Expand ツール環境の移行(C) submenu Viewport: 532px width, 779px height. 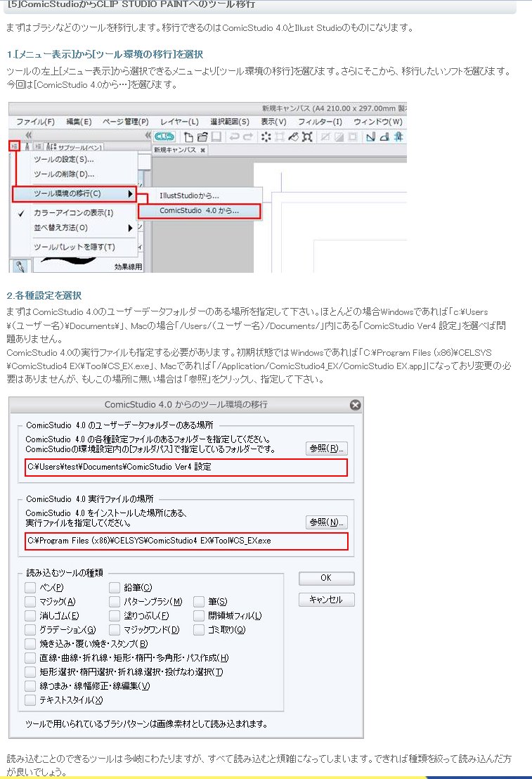coord(74,194)
